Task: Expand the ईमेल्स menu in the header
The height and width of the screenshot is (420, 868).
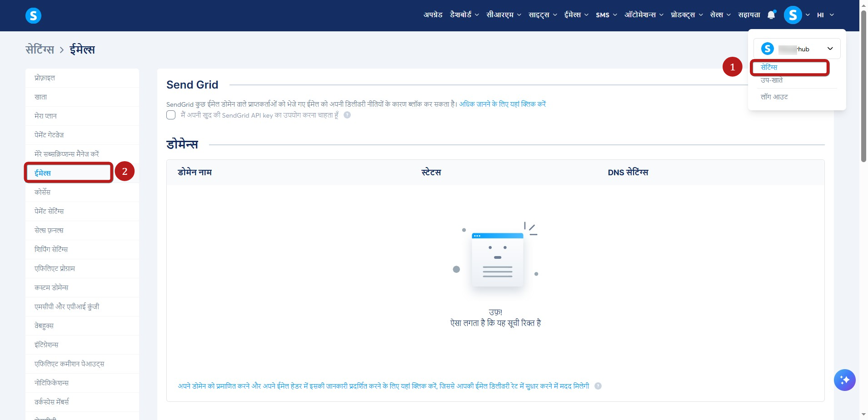Action: (576, 15)
